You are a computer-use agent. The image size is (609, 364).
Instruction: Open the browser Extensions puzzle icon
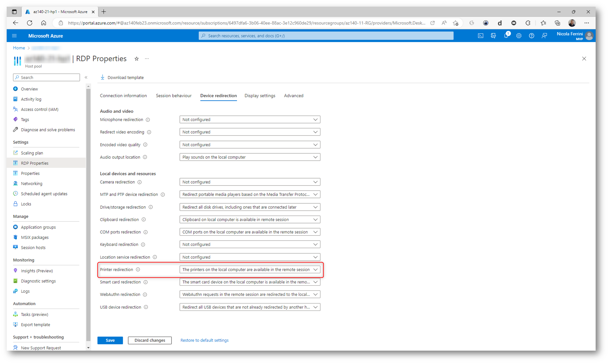point(528,23)
